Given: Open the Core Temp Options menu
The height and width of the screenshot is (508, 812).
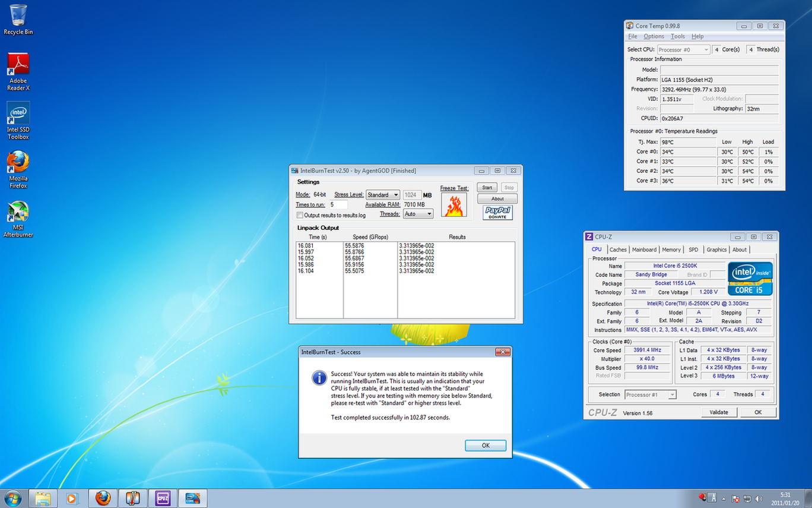Looking at the screenshot, I should click(x=654, y=36).
